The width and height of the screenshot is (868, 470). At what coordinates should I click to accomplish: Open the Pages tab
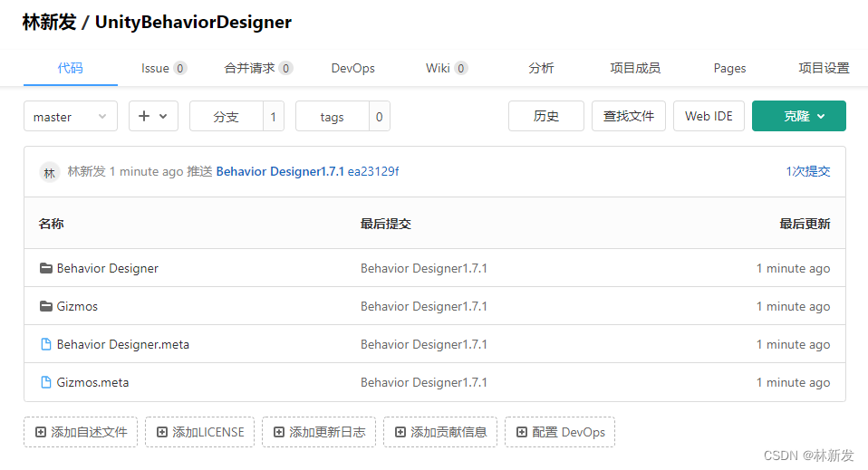pos(729,68)
